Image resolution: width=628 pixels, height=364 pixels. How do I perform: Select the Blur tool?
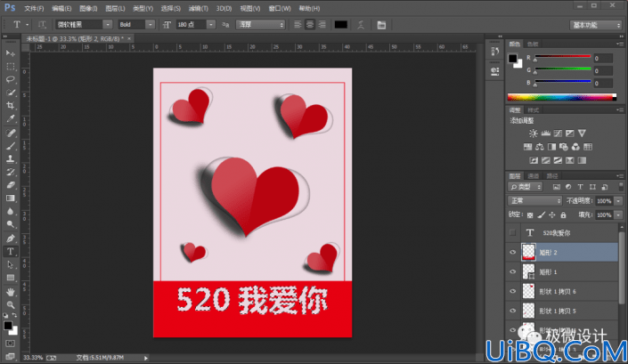[x=11, y=211]
